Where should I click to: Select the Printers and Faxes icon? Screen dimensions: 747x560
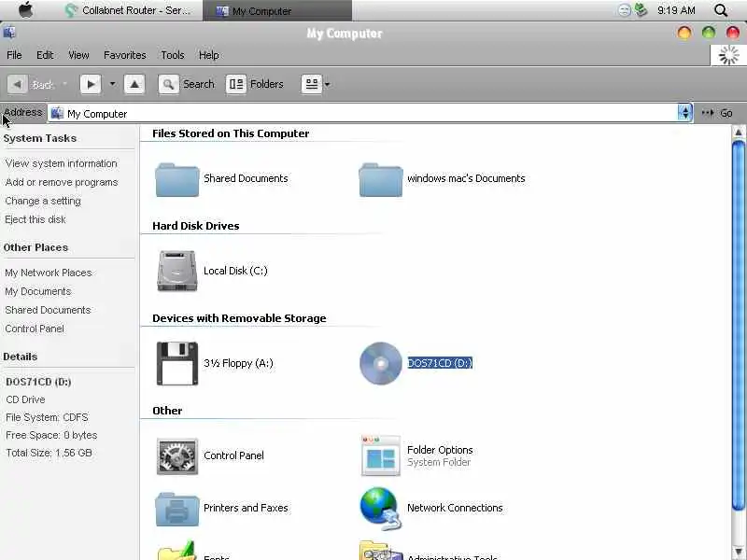177,509
